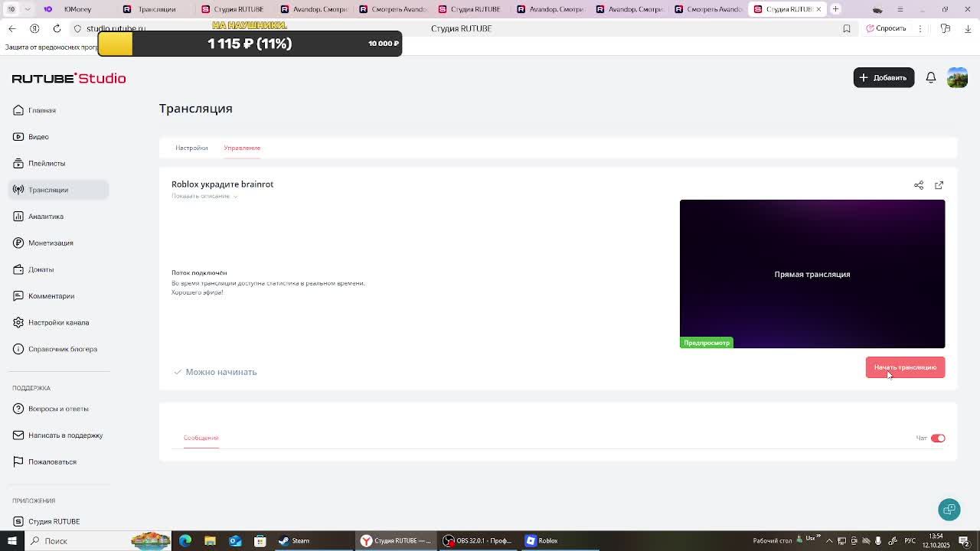Viewport: 980px width, 551px height.
Task: Go to Главная in the sidebar
Action: coord(59,110)
